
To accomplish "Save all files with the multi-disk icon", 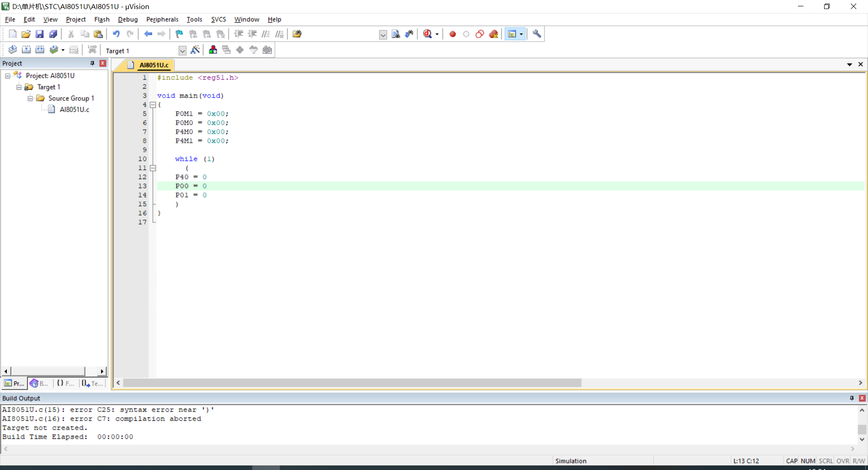I will (x=53, y=34).
